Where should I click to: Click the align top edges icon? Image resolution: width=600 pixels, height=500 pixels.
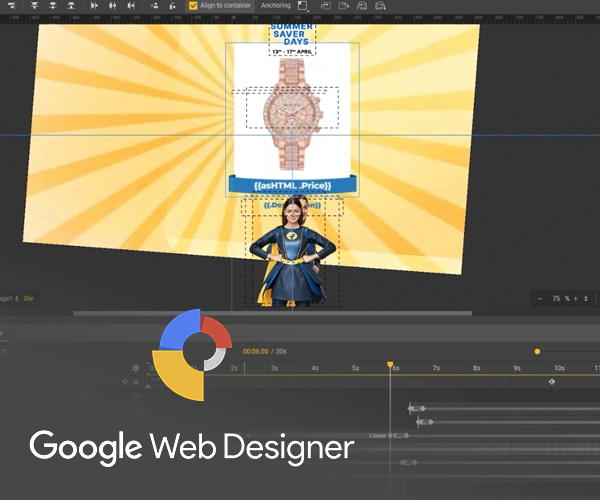(x=36, y=6)
